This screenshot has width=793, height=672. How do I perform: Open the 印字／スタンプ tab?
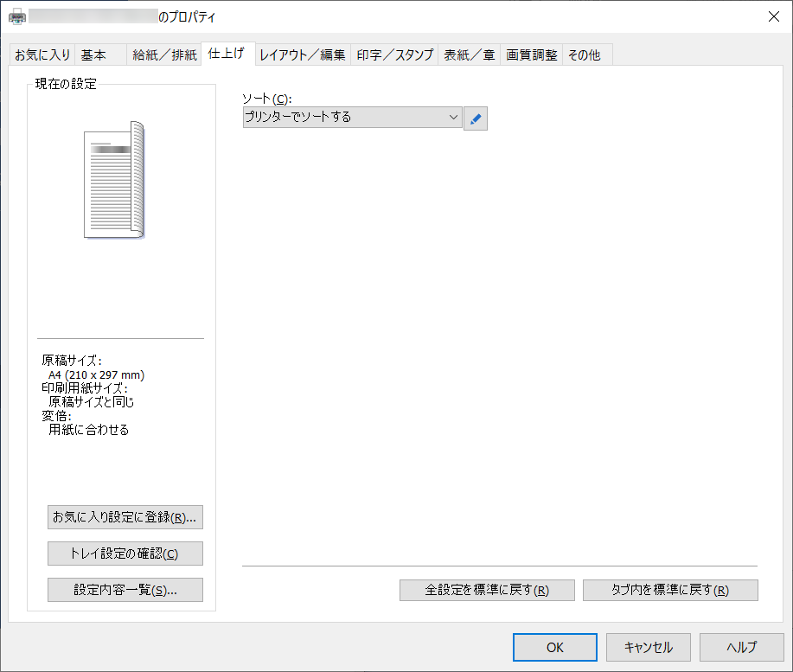tap(395, 55)
